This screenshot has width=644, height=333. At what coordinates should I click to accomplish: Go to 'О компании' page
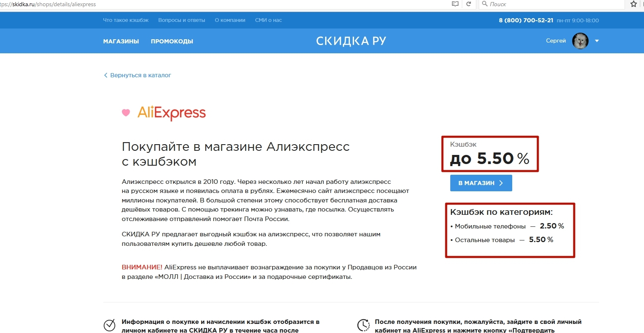[x=230, y=20]
